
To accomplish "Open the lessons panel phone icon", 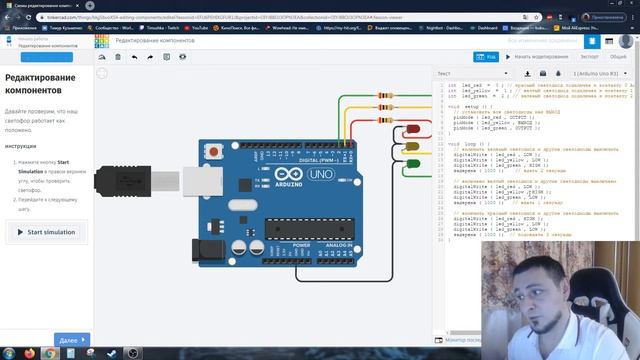I will pos(9,41).
